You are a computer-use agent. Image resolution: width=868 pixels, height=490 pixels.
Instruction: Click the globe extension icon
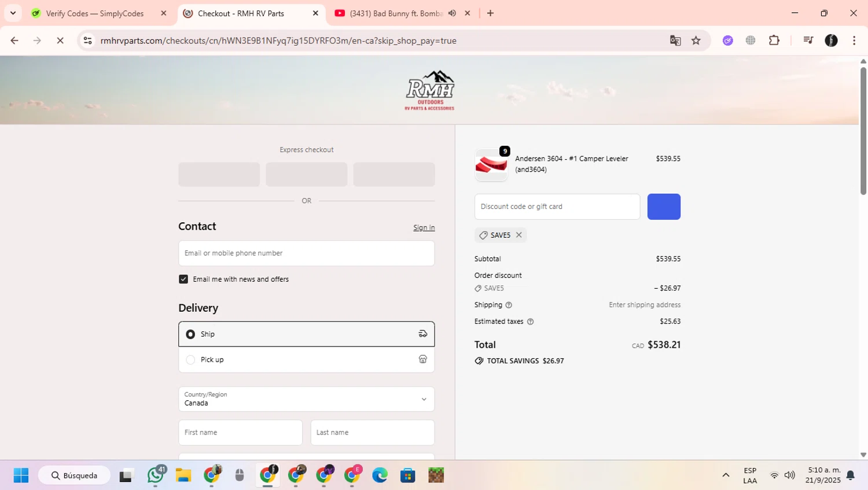(751, 40)
